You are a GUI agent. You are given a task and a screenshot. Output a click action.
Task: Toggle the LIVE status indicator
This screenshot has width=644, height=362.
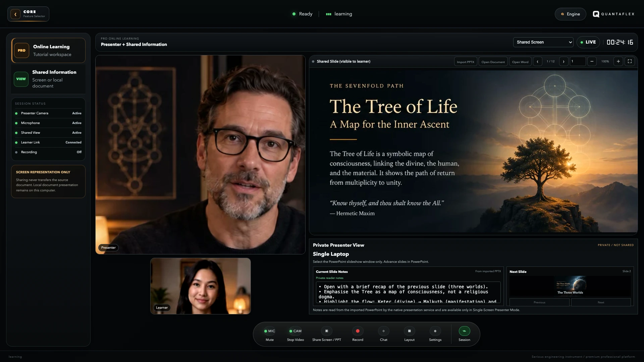[588, 42]
